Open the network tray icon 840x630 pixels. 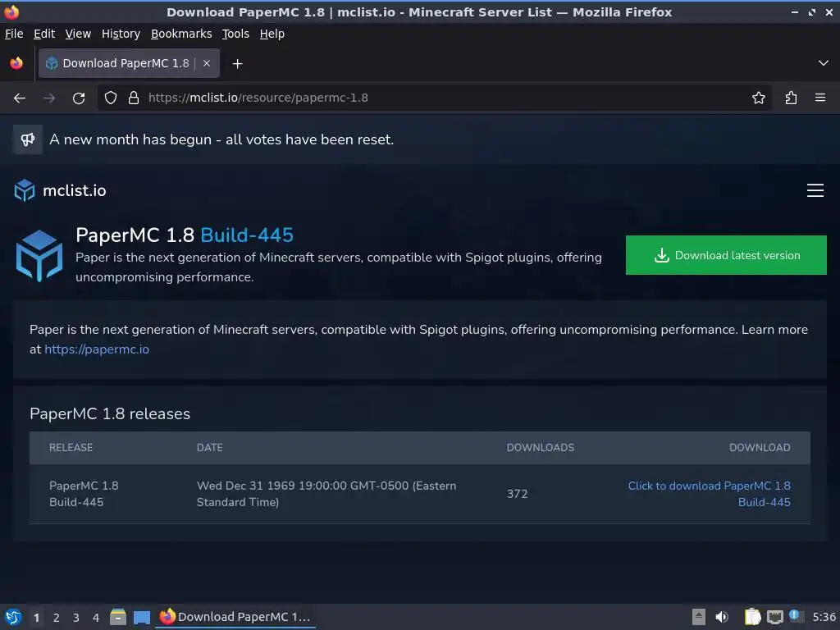pyautogui.click(x=774, y=617)
